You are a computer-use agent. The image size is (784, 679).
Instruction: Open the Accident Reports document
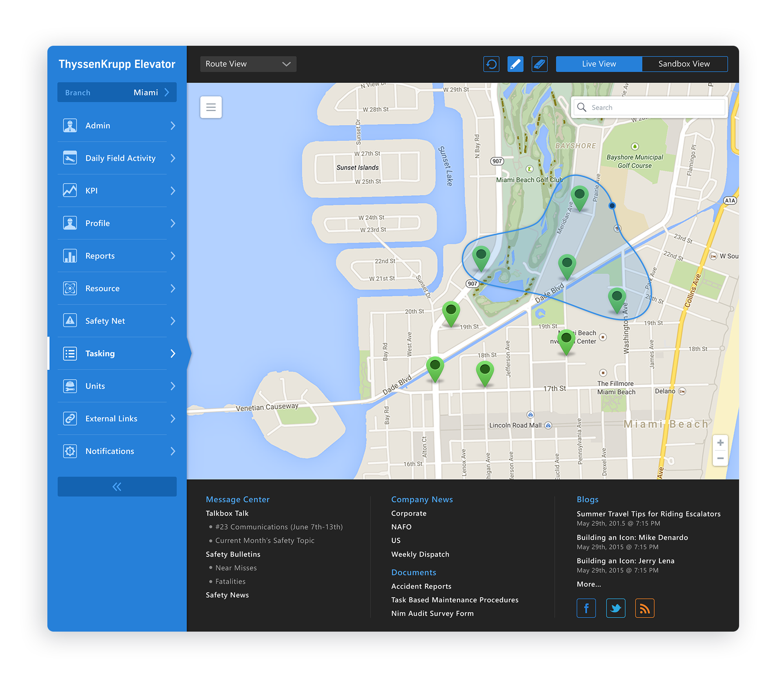click(421, 586)
